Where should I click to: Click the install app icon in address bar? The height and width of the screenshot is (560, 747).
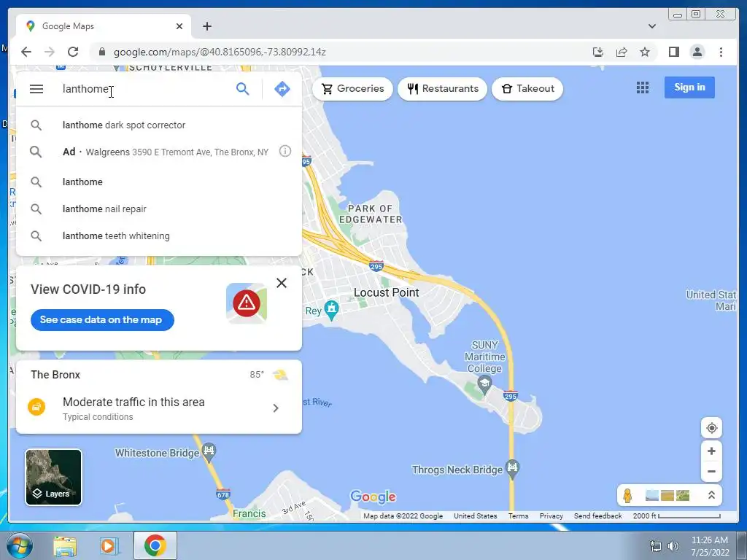click(x=598, y=52)
